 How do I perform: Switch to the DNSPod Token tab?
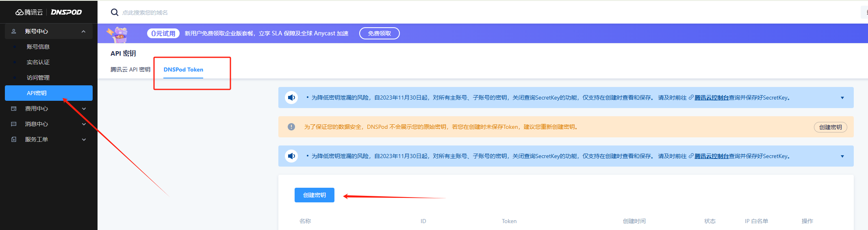(x=183, y=69)
